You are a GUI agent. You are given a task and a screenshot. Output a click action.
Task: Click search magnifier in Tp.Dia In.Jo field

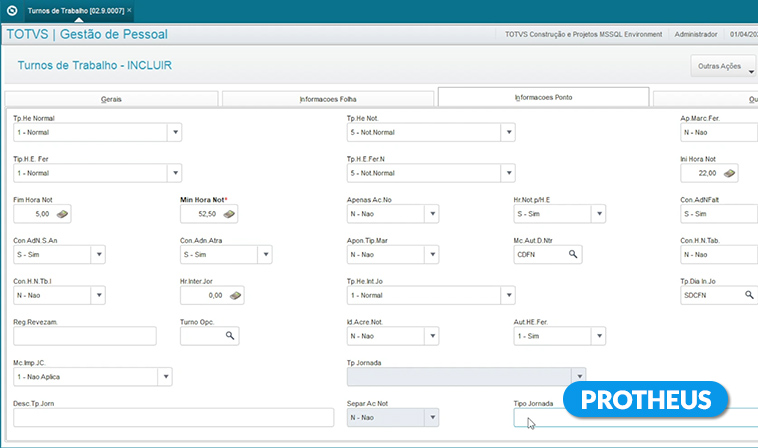(x=748, y=296)
